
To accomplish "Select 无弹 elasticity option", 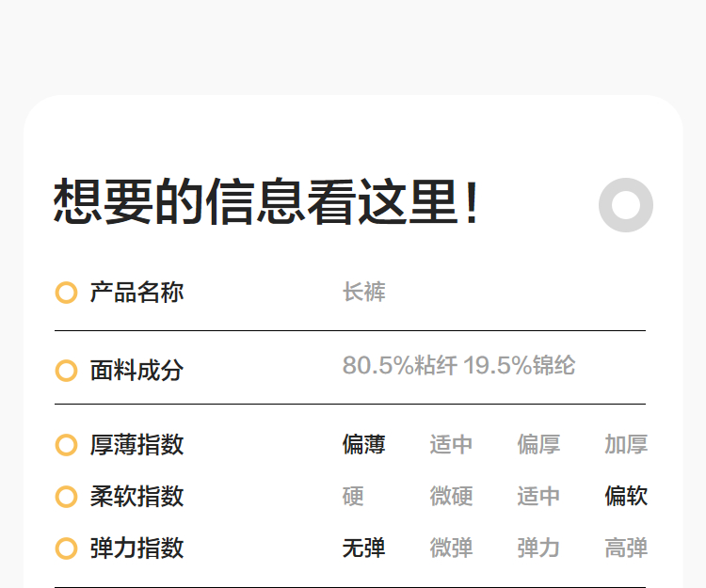I will [363, 548].
